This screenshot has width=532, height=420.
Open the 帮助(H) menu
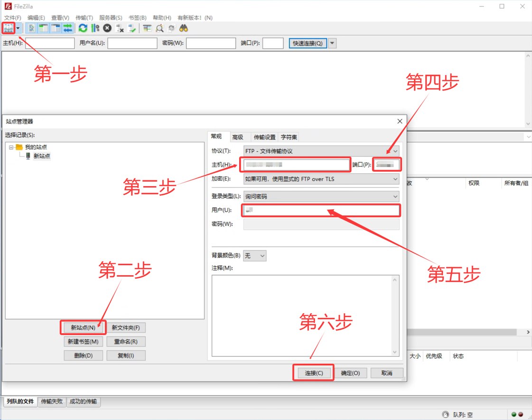click(162, 18)
